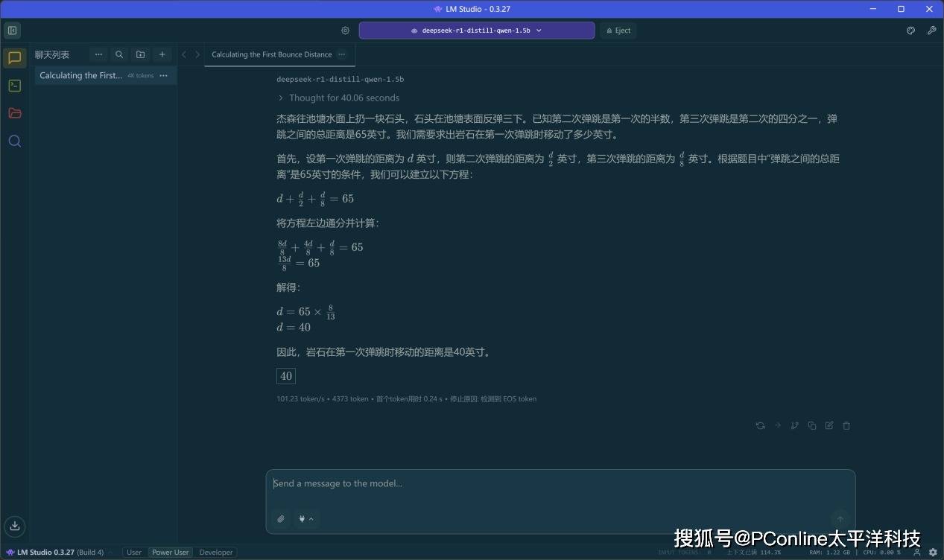Screen dimensions: 944x560
Task: Delete the assistant message with trash icon
Action: (846, 426)
